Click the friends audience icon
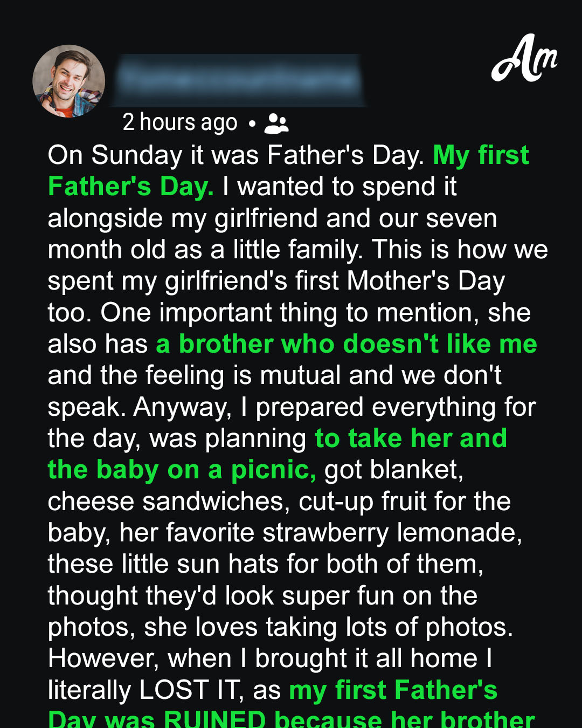The width and height of the screenshot is (582, 728). pyautogui.click(x=276, y=123)
